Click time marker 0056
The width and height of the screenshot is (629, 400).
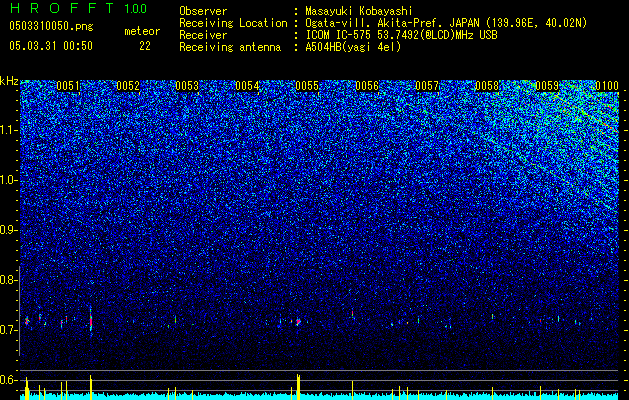[367, 86]
